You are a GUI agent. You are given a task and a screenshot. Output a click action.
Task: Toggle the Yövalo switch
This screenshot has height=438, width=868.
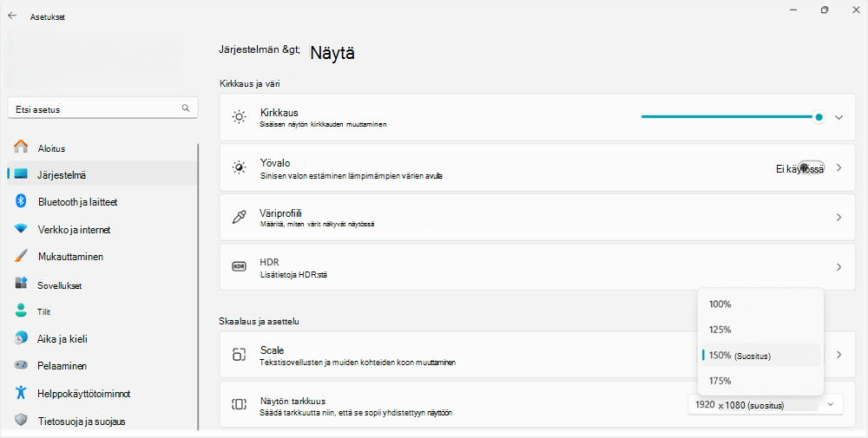812,167
